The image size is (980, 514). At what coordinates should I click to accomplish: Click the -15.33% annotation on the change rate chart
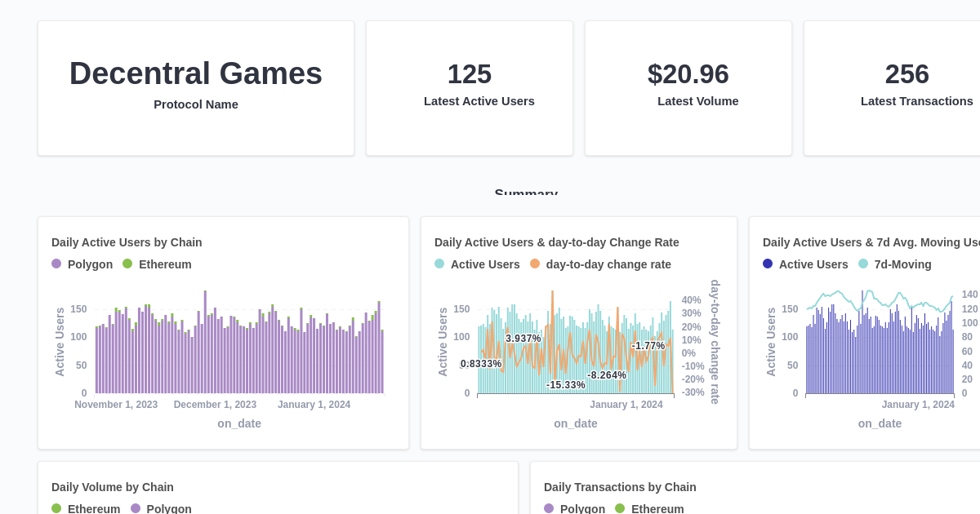[567, 384]
